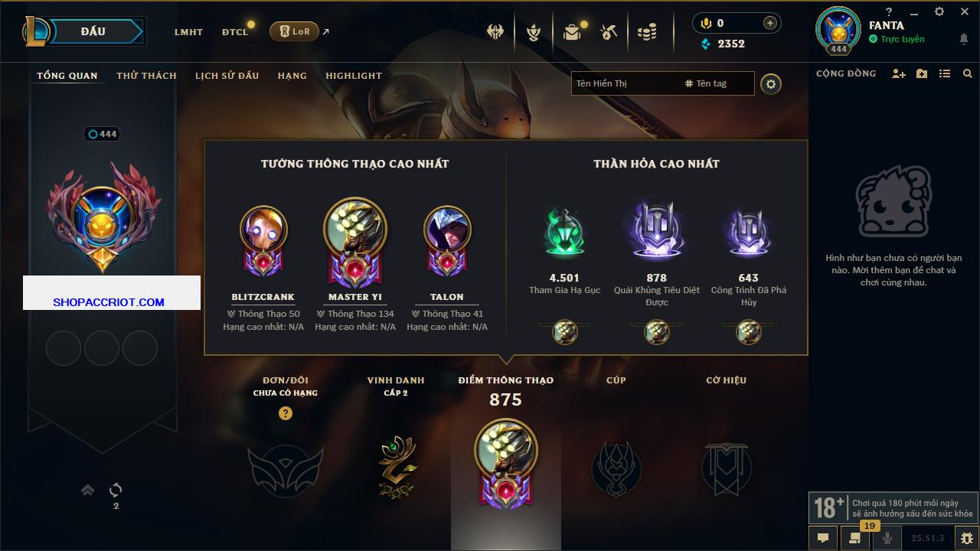The image size is (980, 551).
Task: Open the Store coins icon
Action: point(647,32)
